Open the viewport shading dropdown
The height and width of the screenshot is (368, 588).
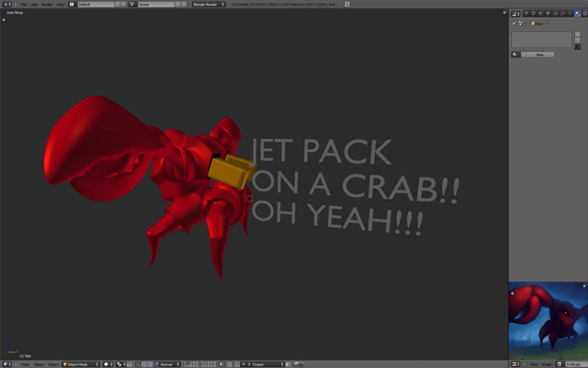(x=108, y=363)
